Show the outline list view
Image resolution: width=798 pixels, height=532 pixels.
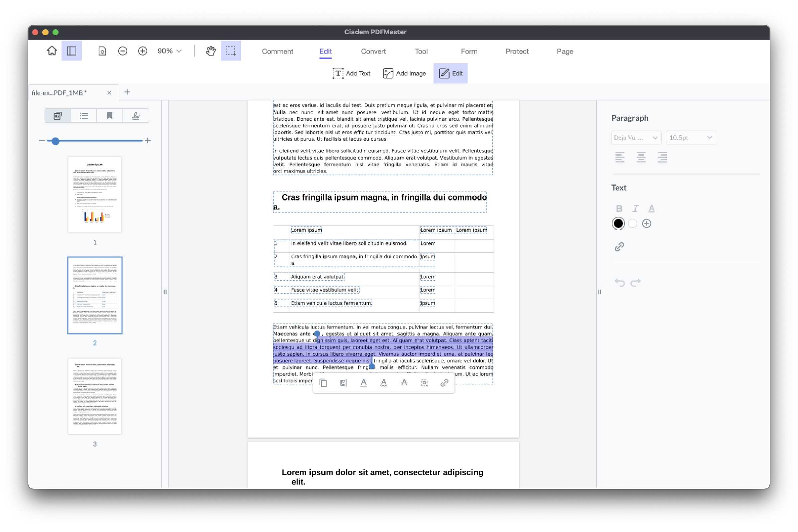pos(84,116)
